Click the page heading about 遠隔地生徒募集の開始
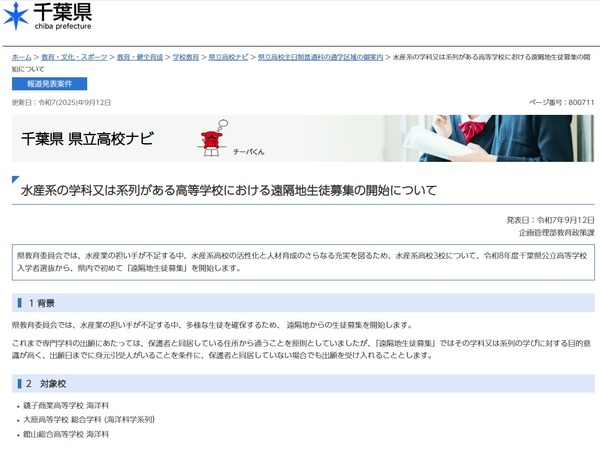This screenshot has width=600, height=449. tap(229, 190)
